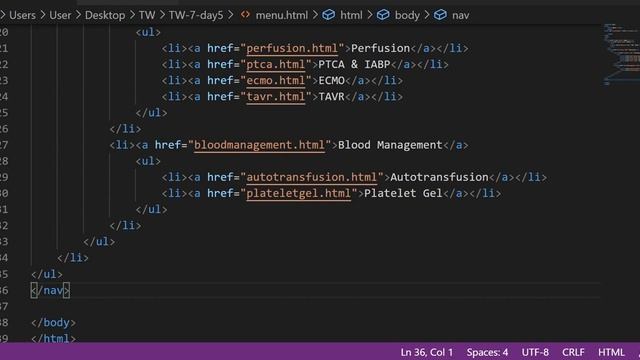Image resolution: width=640 pixels, height=360 pixels.
Task: Click the code minimap overview
Action: pos(621,54)
